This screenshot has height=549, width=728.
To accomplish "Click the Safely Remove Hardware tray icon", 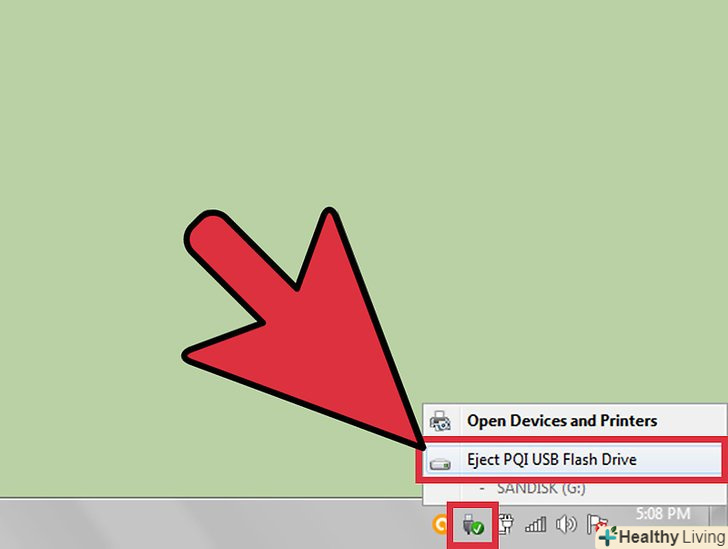I will coord(473,525).
